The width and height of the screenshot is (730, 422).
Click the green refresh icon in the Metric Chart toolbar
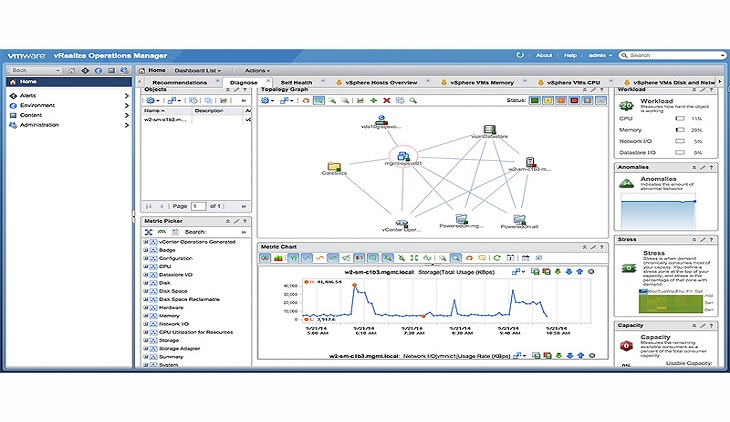pyautogui.click(x=497, y=258)
